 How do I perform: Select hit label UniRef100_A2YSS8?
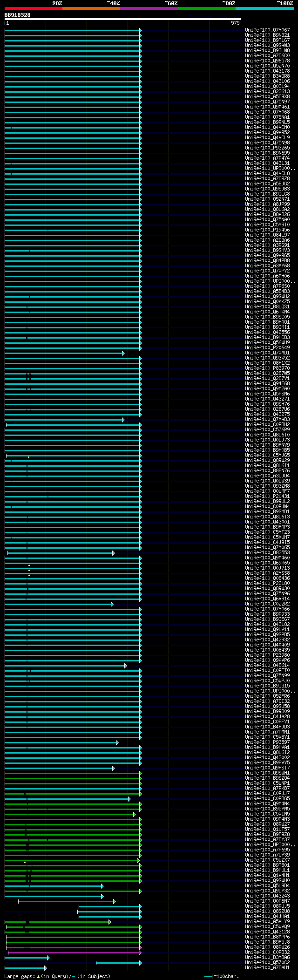267,573
